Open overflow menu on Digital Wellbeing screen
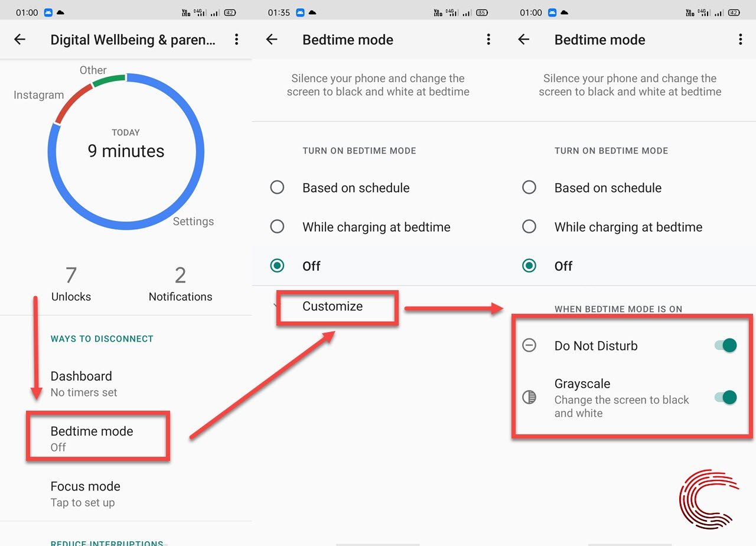This screenshot has width=756, height=546. pyautogui.click(x=236, y=40)
